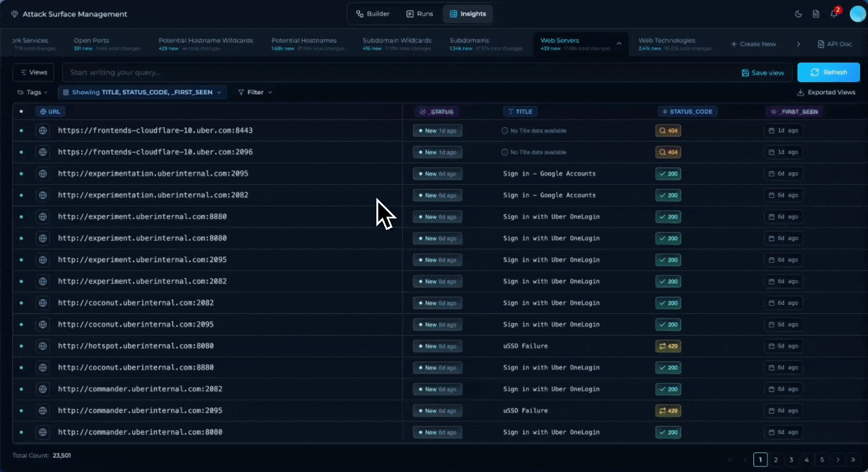
Task: Open the user avatar menu
Action: [858, 14]
